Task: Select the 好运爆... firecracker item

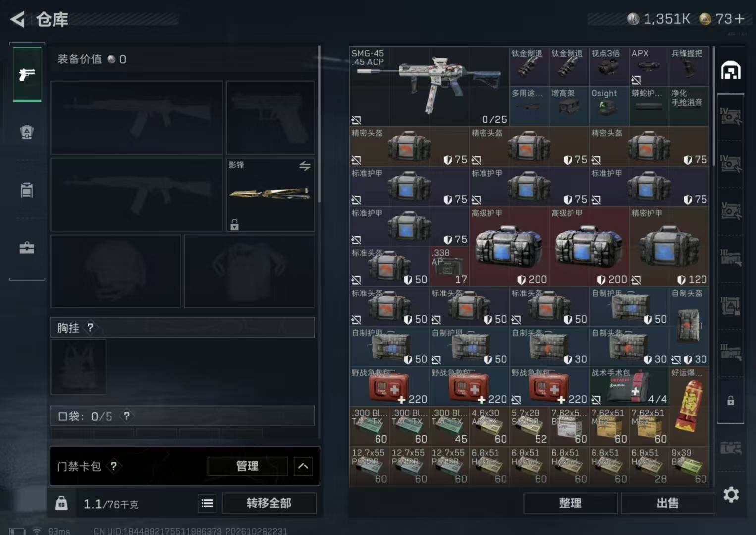Action: pos(689,406)
